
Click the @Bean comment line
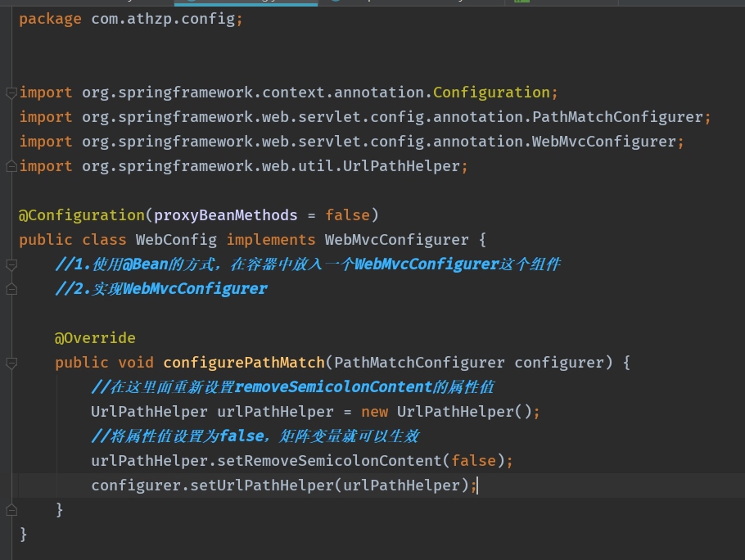click(308, 264)
